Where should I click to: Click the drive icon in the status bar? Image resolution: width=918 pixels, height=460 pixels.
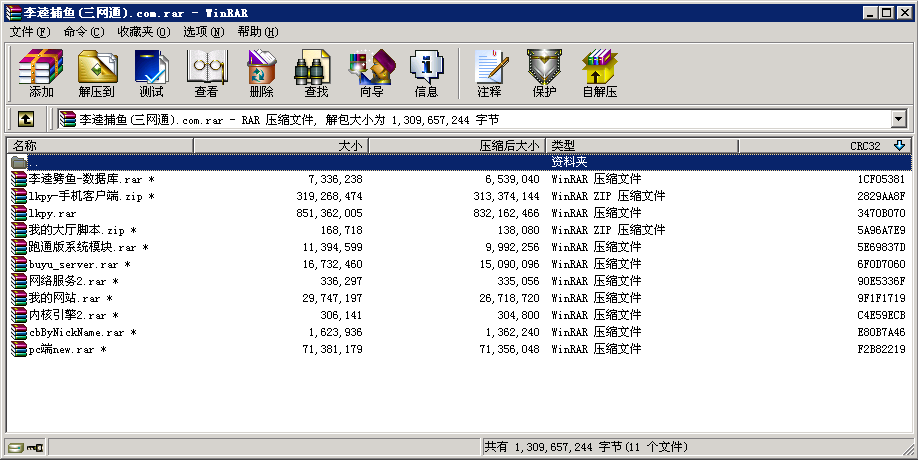tap(15, 447)
